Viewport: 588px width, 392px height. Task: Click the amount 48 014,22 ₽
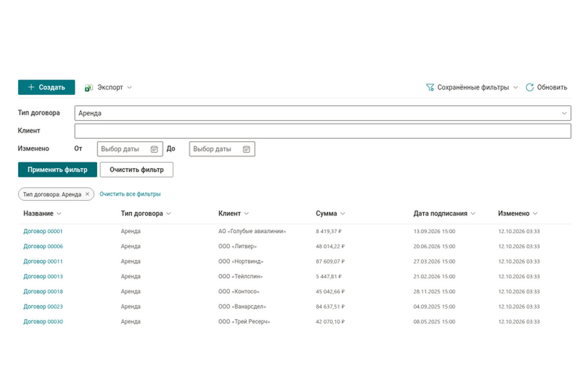click(x=330, y=246)
